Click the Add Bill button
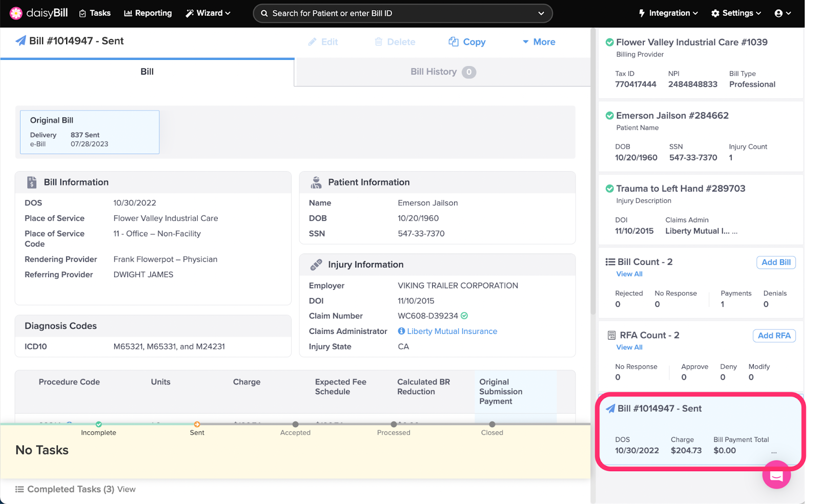The image size is (820, 504). pos(775,262)
